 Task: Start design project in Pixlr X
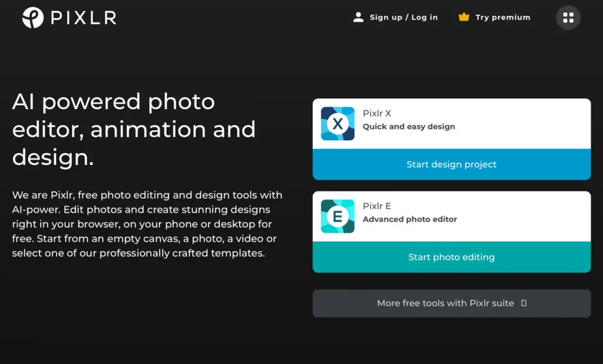[452, 164]
